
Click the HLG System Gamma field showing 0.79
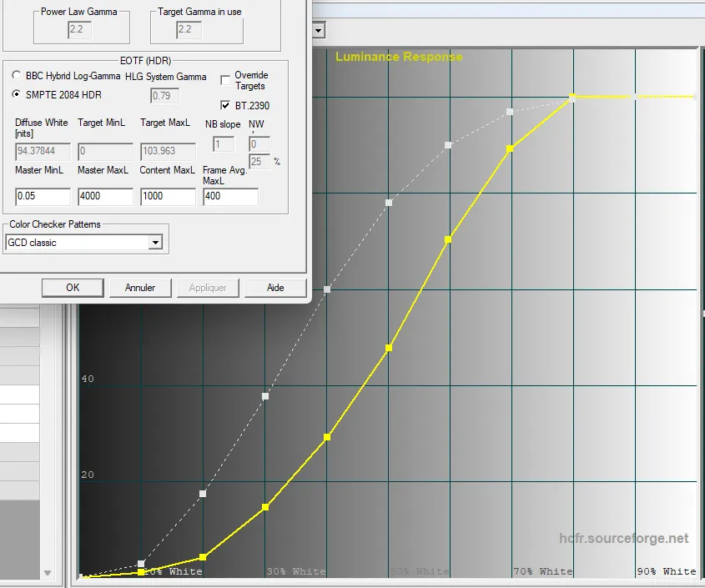[164, 96]
